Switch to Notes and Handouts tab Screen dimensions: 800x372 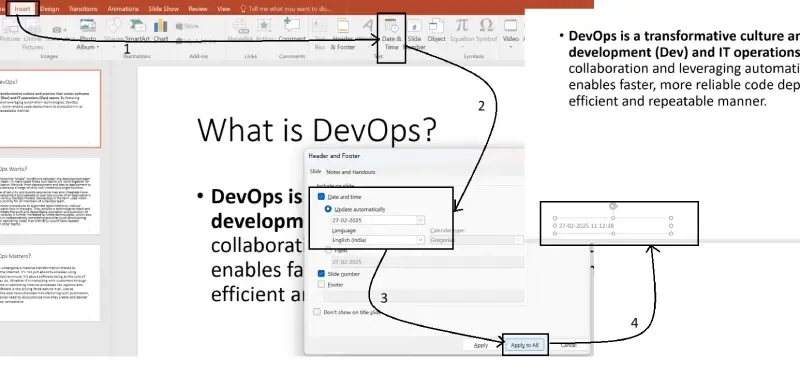351,172
